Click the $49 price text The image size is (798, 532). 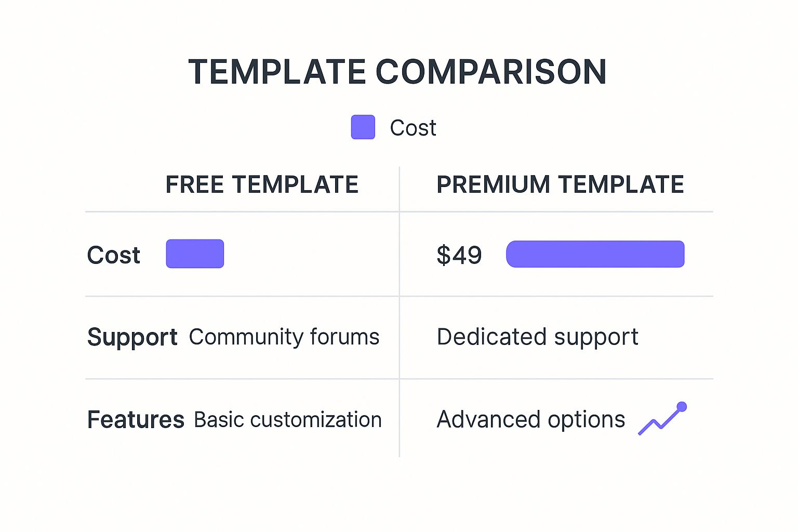459,255
